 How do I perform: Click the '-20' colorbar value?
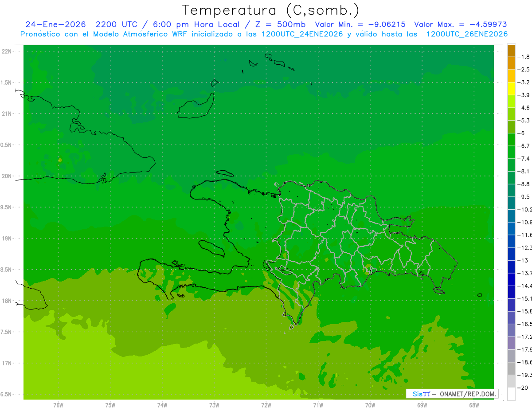coord(522,388)
